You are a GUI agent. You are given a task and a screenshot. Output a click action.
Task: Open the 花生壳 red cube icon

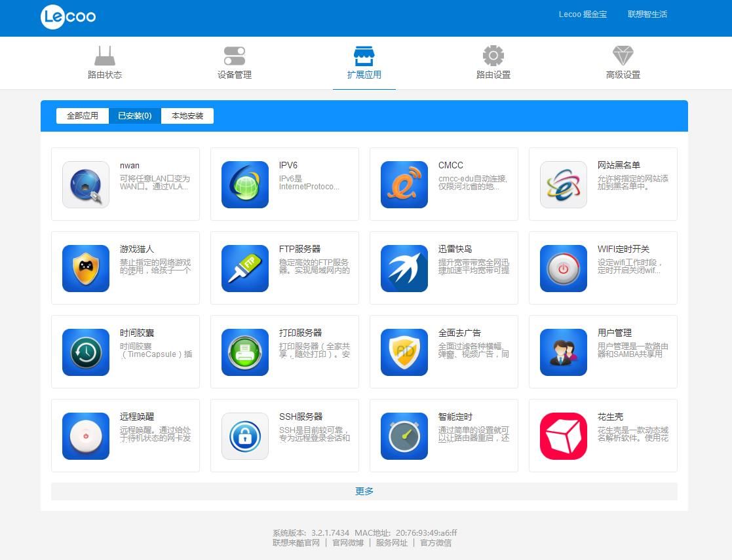click(x=564, y=436)
